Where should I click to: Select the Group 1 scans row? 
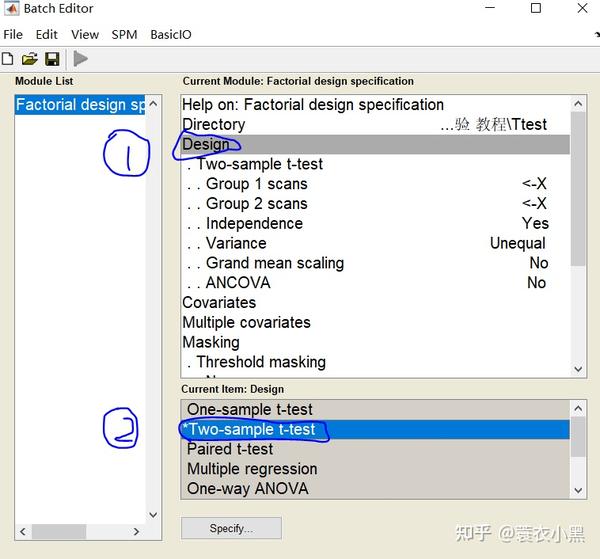[375, 184]
